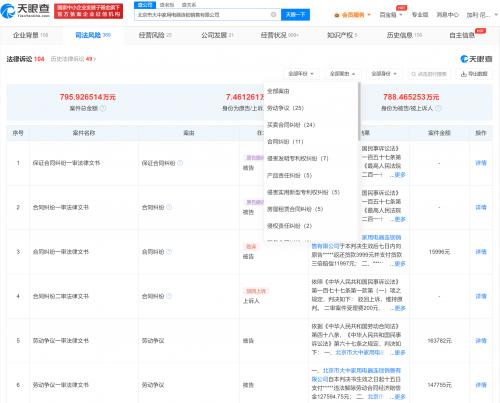The image size is (500, 403).
Task: Select 买卖合同纠纷 (24) from the list
Action: 291,125
